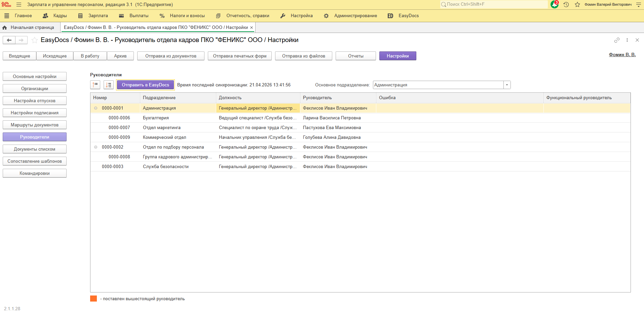
Task: Click the Отправить в EasyDocs button
Action: pos(145,85)
